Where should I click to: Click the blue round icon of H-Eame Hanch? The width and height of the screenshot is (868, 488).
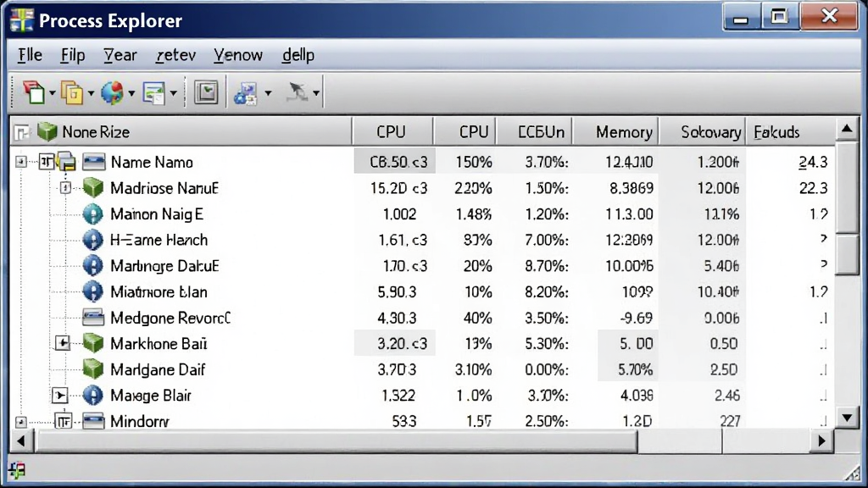coord(92,240)
